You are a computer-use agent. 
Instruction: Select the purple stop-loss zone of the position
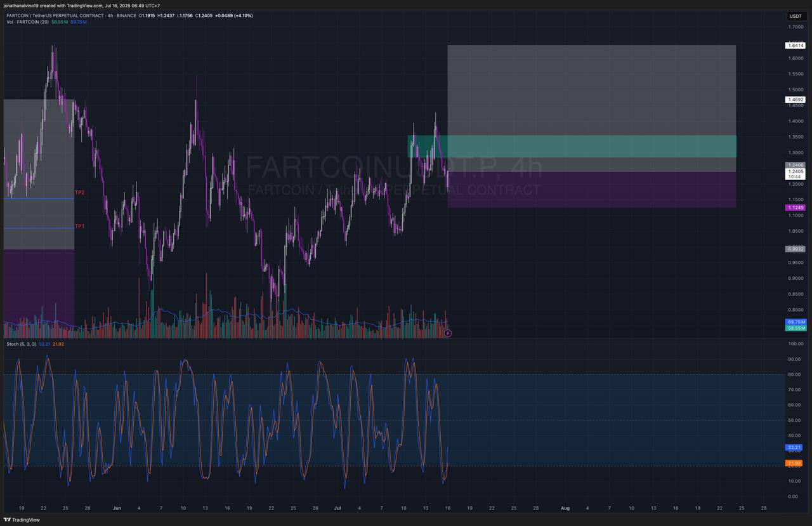point(591,190)
